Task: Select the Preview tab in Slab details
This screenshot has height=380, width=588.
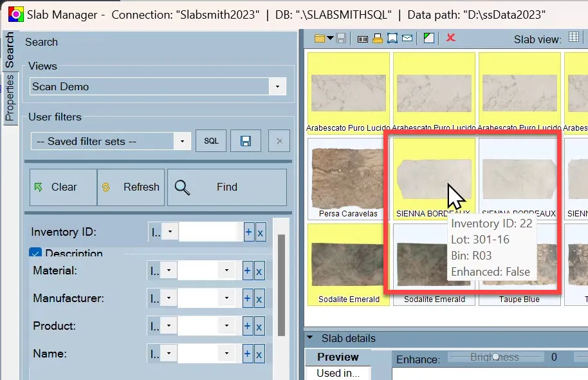Action: pyautogui.click(x=338, y=357)
